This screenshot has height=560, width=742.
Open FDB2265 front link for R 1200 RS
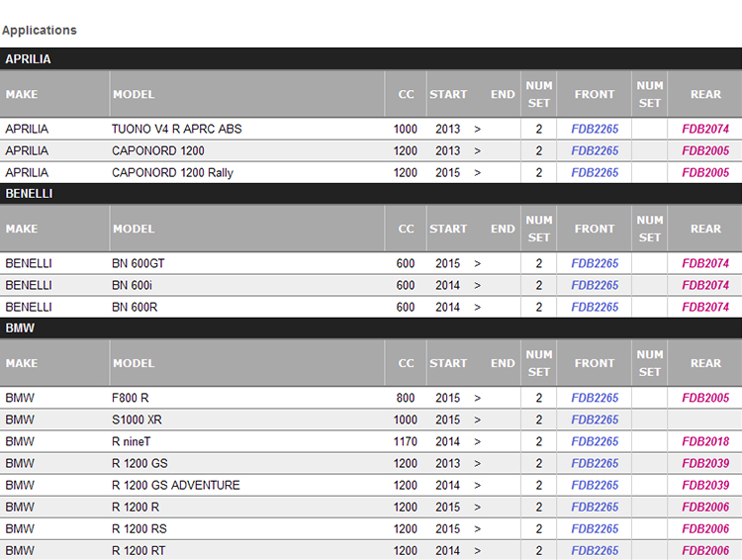[595, 528]
